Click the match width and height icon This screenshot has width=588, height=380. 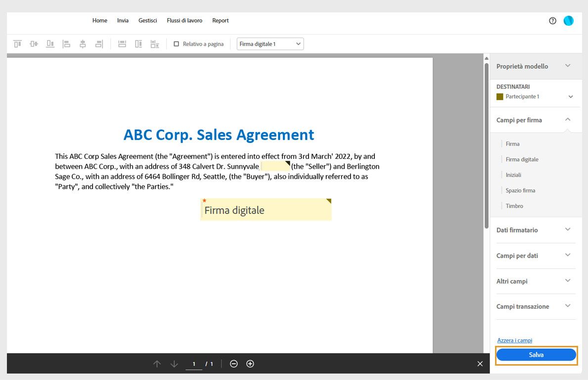tap(155, 44)
